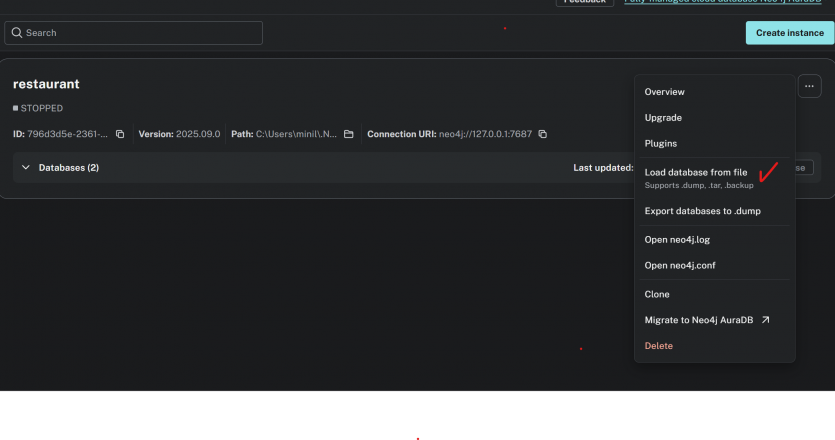The image size is (835, 440).
Task: Click the Version 2025.09.0 text
Action: 179,134
